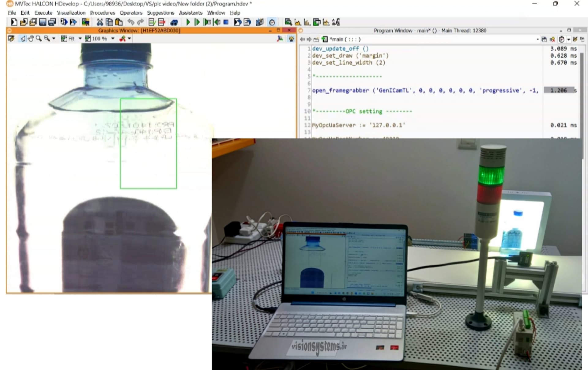This screenshot has width=588, height=370.
Task: Open the Visualization menu
Action: tap(71, 13)
